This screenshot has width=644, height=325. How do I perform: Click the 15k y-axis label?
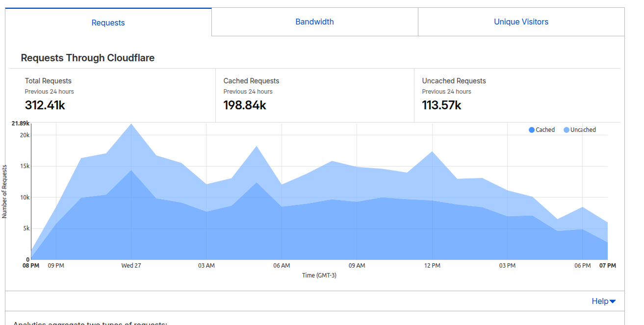[x=25, y=166]
